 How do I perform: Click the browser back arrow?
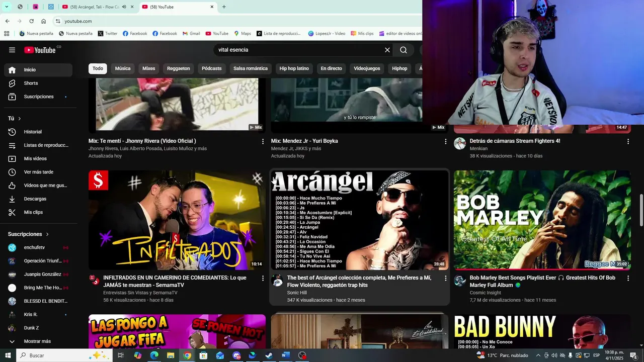(x=8, y=21)
